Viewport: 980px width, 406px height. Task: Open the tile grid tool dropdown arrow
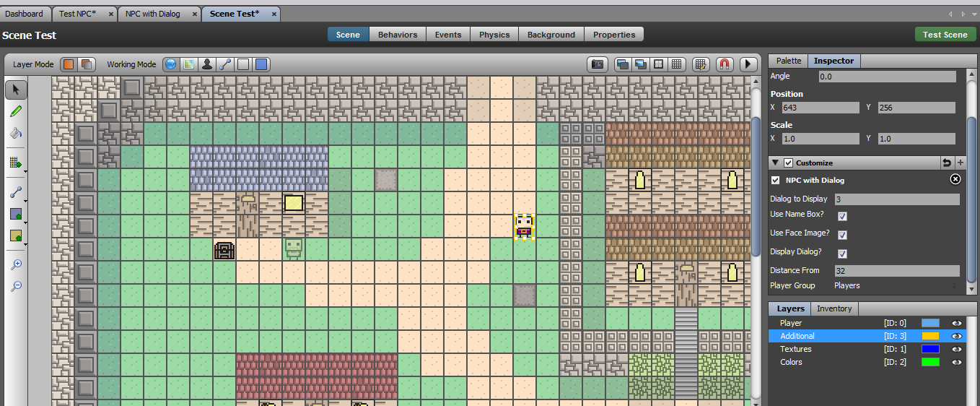coord(25,171)
